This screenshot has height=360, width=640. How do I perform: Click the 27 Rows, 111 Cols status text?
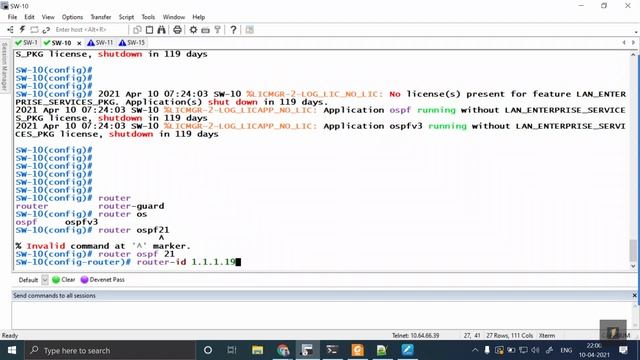(509, 336)
